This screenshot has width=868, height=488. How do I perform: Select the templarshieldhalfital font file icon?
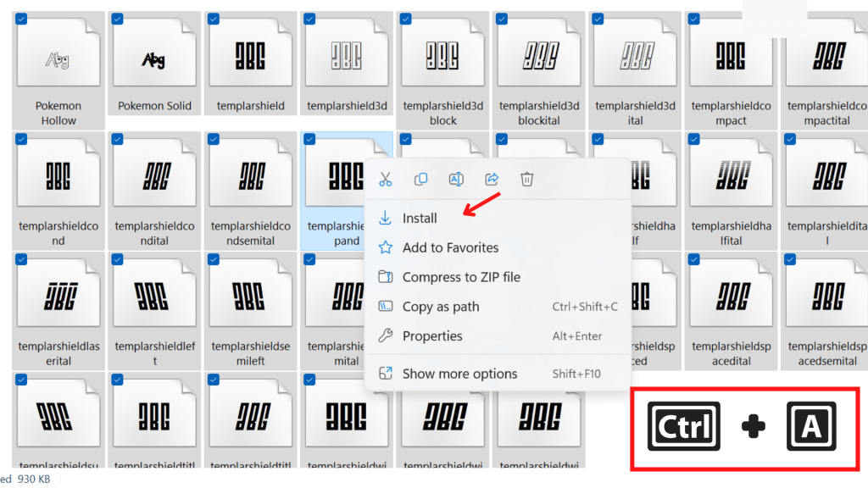(731, 173)
